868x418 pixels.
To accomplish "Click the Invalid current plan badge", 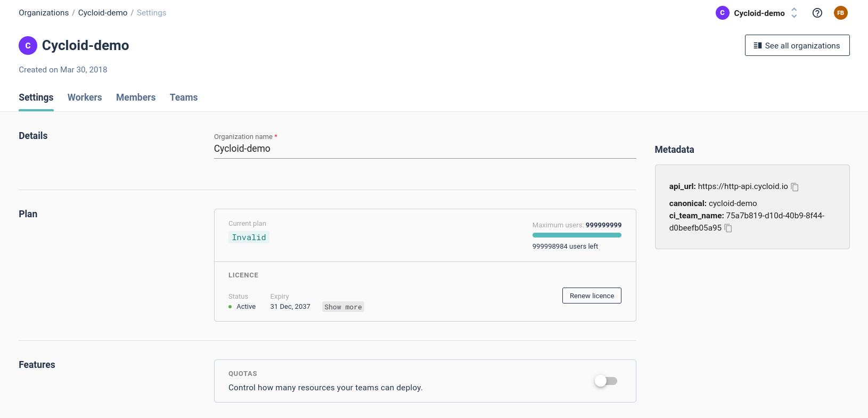I will pyautogui.click(x=249, y=237).
